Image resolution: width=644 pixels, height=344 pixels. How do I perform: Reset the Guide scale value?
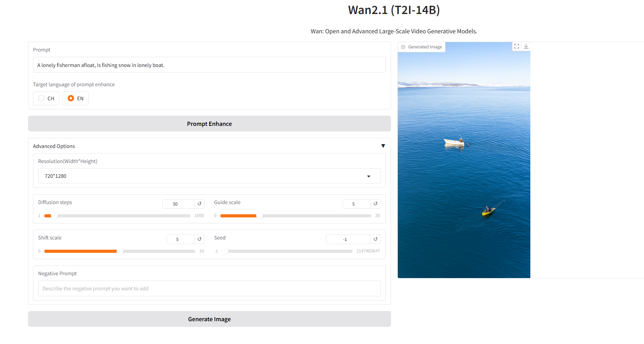(375, 204)
